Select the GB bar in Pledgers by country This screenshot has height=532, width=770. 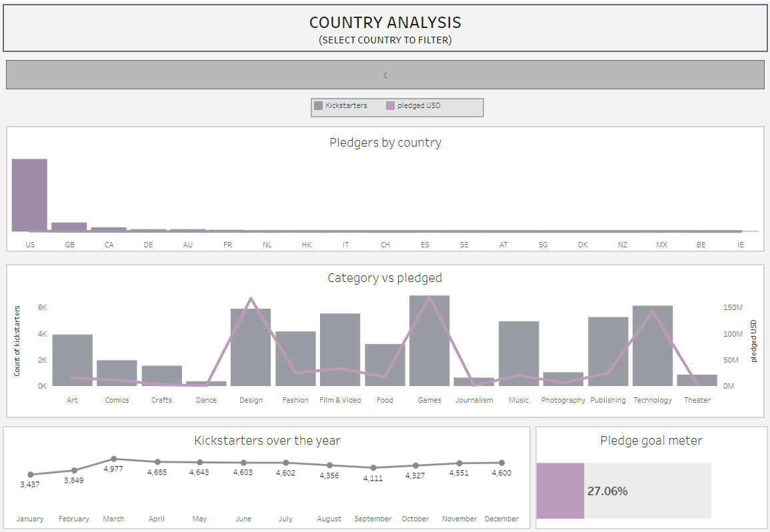[x=69, y=227]
